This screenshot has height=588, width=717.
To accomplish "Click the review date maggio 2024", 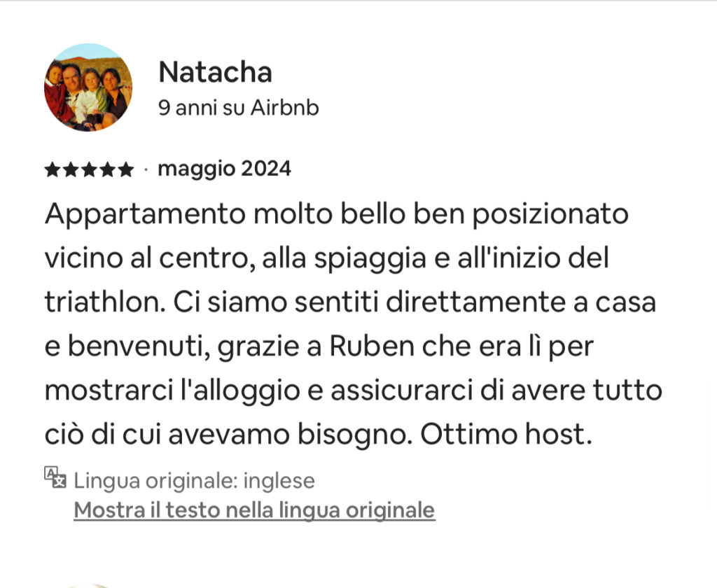I will point(225,169).
